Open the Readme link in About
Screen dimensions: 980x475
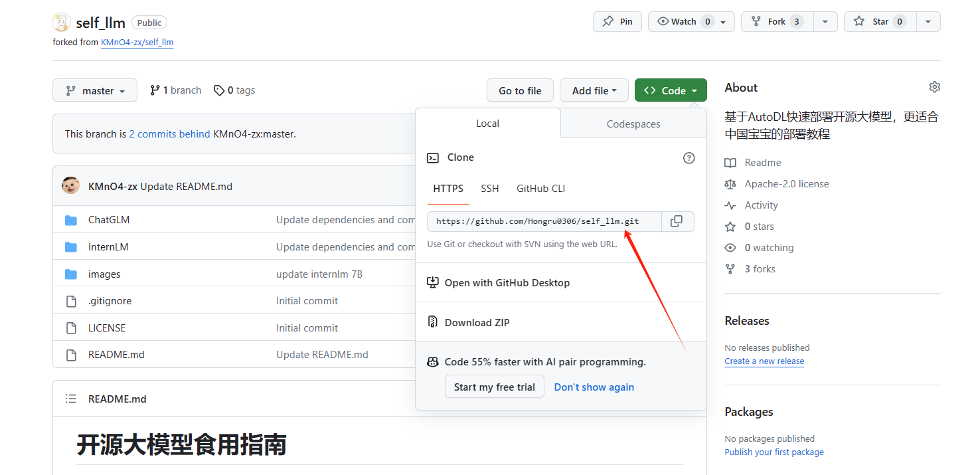point(763,163)
